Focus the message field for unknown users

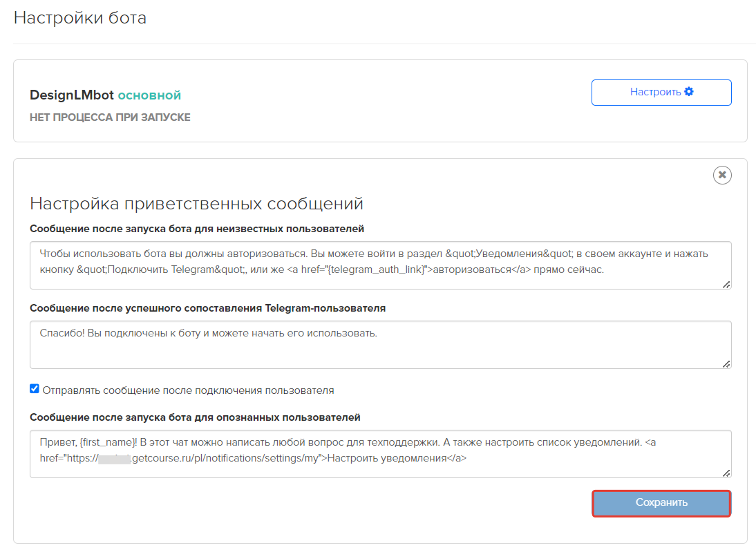tap(380, 265)
